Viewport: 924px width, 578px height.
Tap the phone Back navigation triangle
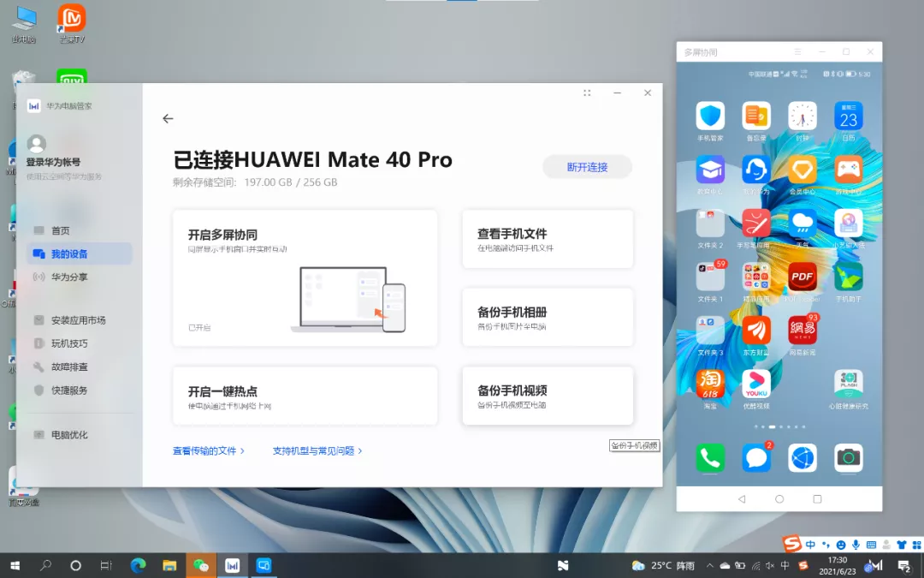[741, 499]
